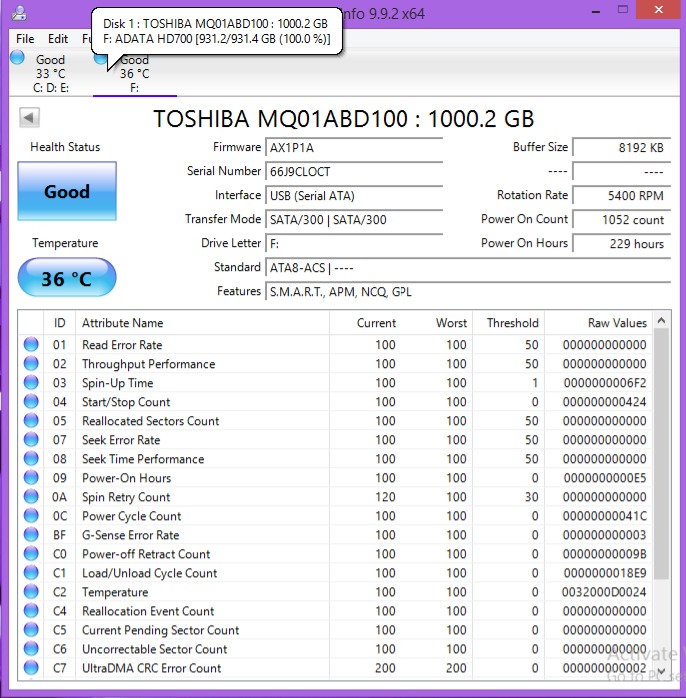This screenshot has height=698, width=686.
Task: Click the previous disk arrow button
Action: click(29, 118)
